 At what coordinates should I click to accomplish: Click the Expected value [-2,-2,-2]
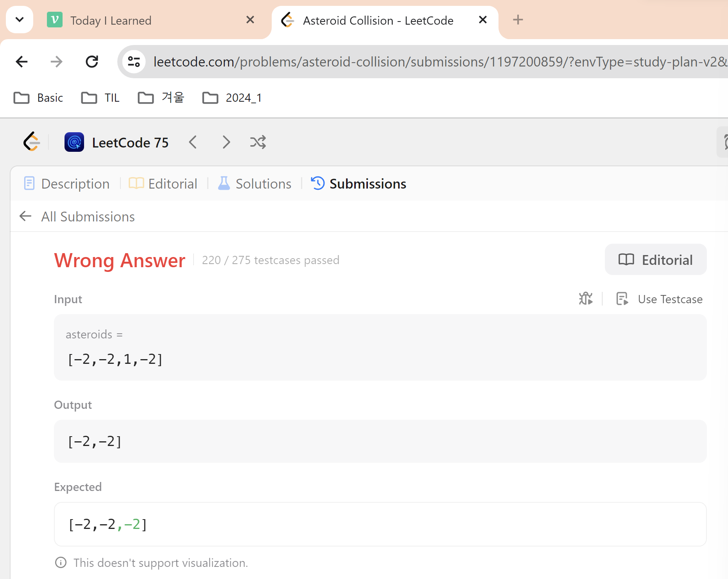[x=108, y=524]
